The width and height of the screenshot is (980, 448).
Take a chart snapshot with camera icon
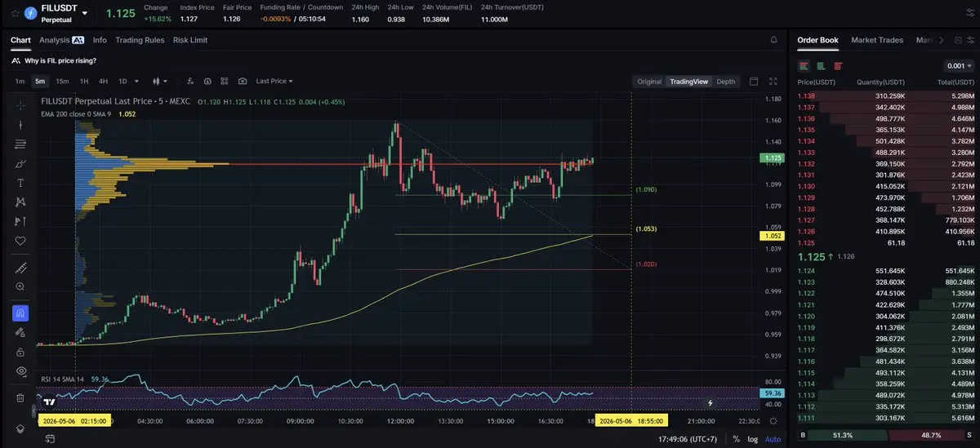(243, 82)
